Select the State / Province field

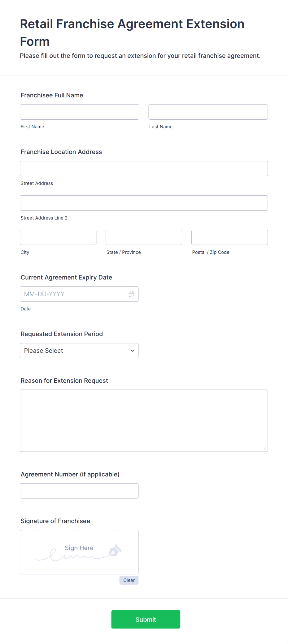[x=144, y=237]
